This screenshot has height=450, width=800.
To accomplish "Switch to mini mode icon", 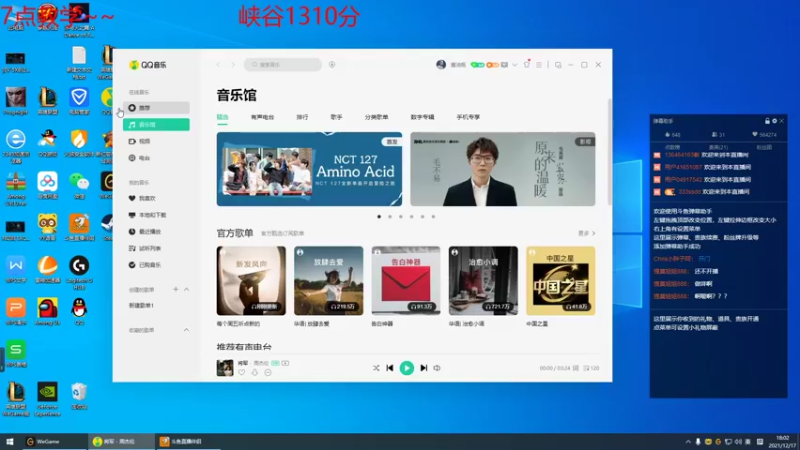I will (x=558, y=65).
